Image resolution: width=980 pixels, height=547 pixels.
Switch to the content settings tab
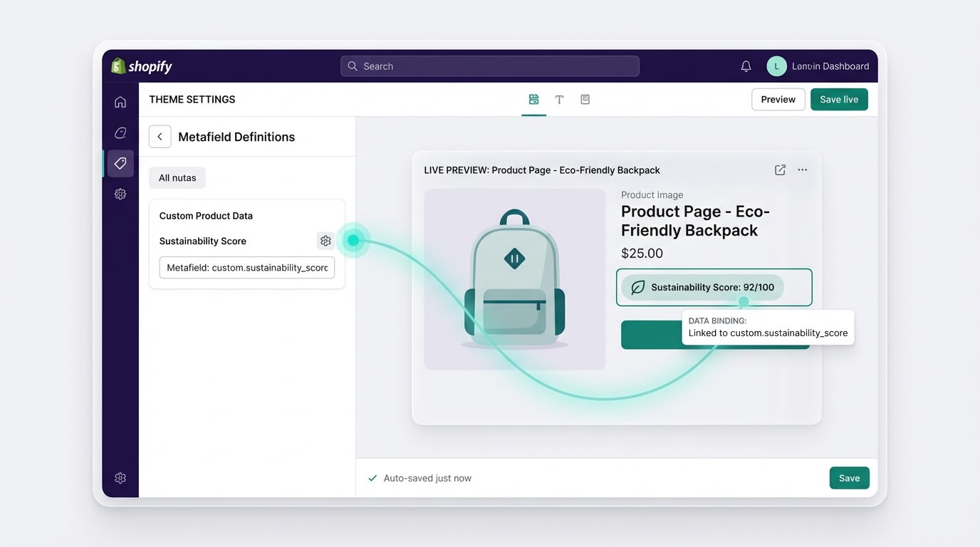[x=585, y=99]
